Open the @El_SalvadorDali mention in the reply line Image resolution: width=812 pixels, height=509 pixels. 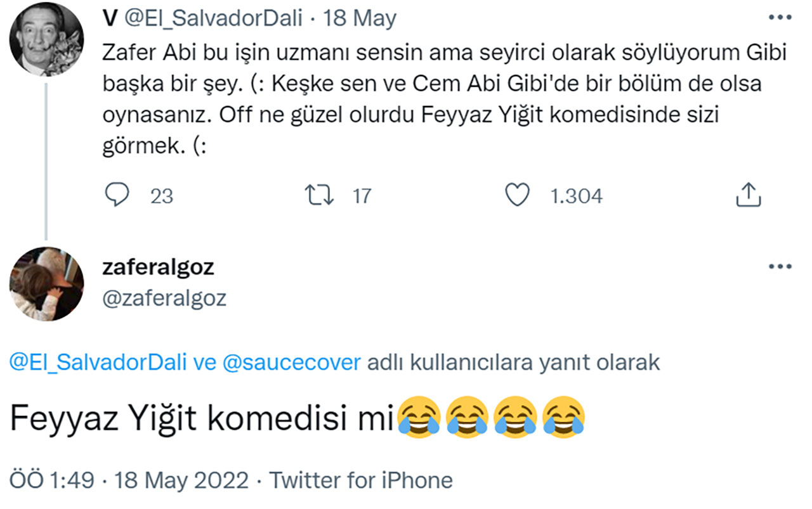98,363
